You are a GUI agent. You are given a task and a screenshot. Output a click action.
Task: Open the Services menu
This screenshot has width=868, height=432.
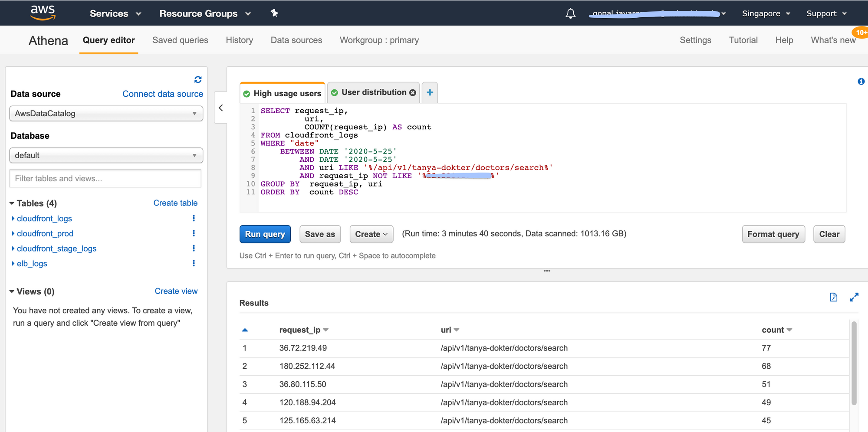tap(115, 13)
